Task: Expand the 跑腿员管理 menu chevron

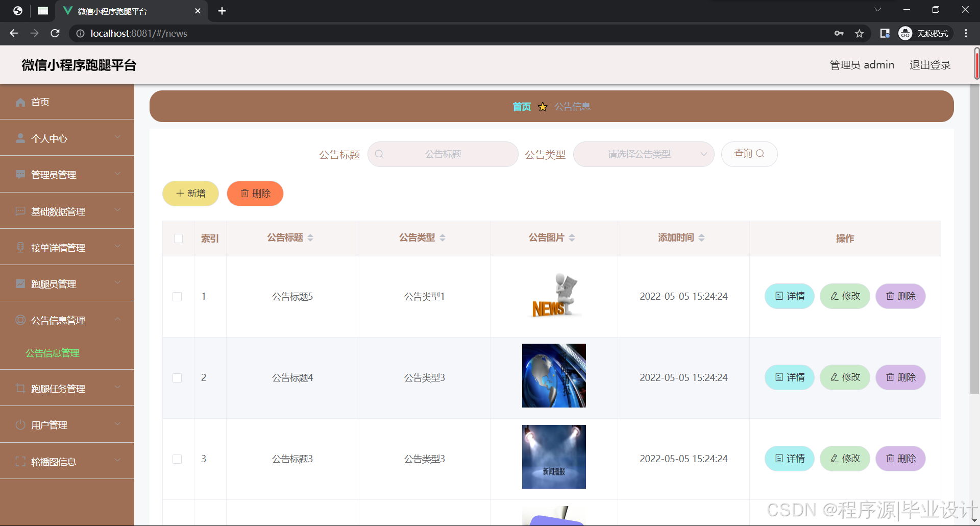Action: 118,282
